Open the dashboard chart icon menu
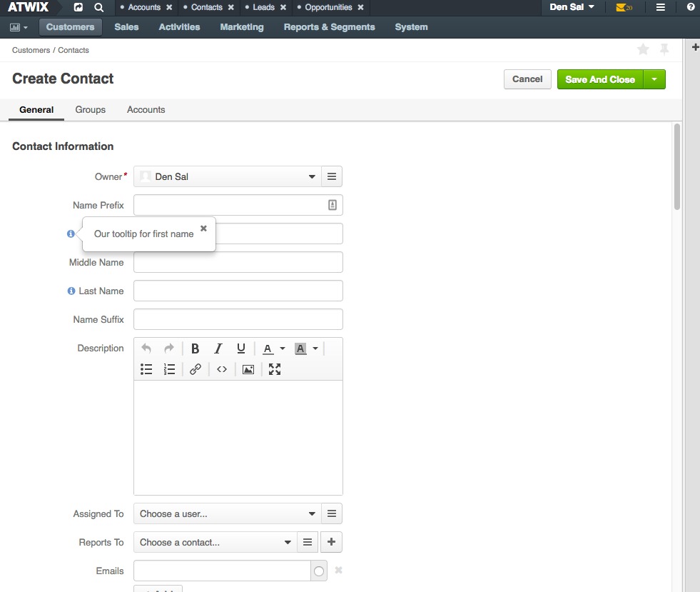The height and width of the screenshot is (592, 700). point(19,27)
